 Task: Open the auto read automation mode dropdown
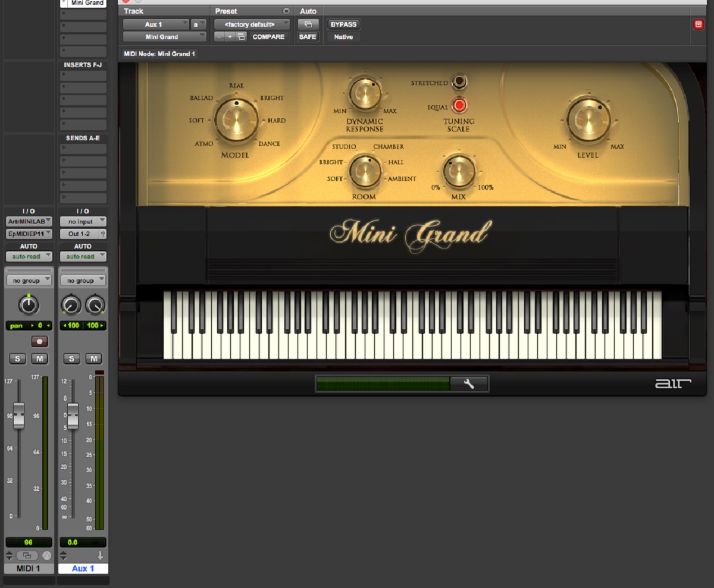[x=29, y=256]
